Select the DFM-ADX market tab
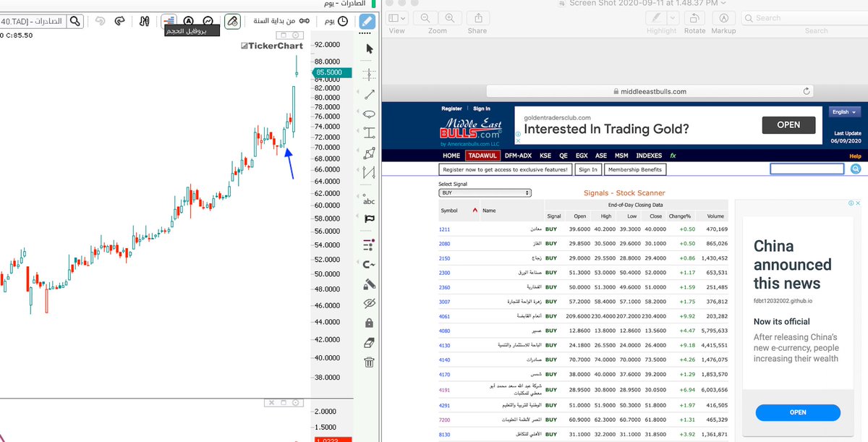Screen dimensions: 868x442 pyautogui.click(x=518, y=156)
